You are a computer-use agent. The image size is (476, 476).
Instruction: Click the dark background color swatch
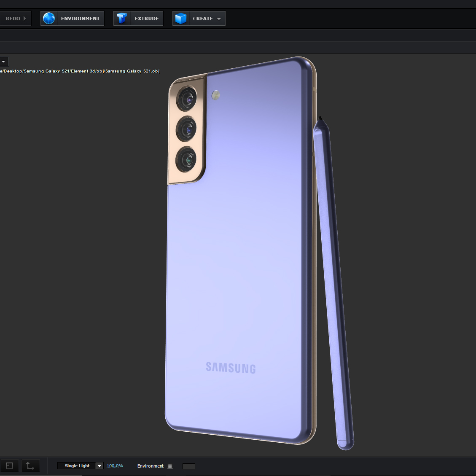189,466
